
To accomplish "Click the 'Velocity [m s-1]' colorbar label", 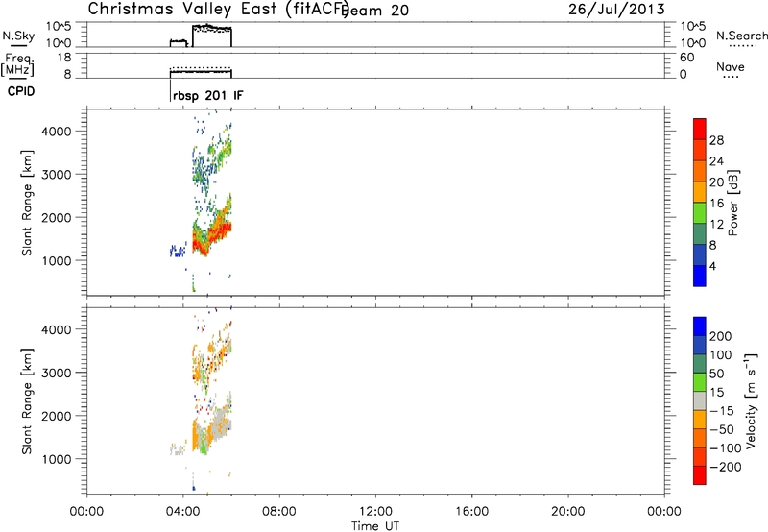I will [751, 401].
